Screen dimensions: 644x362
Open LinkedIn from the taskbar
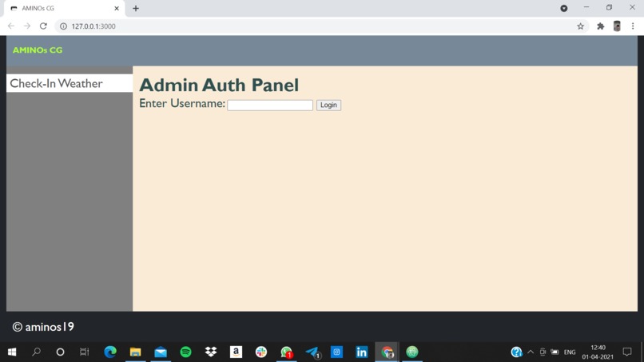point(362,352)
